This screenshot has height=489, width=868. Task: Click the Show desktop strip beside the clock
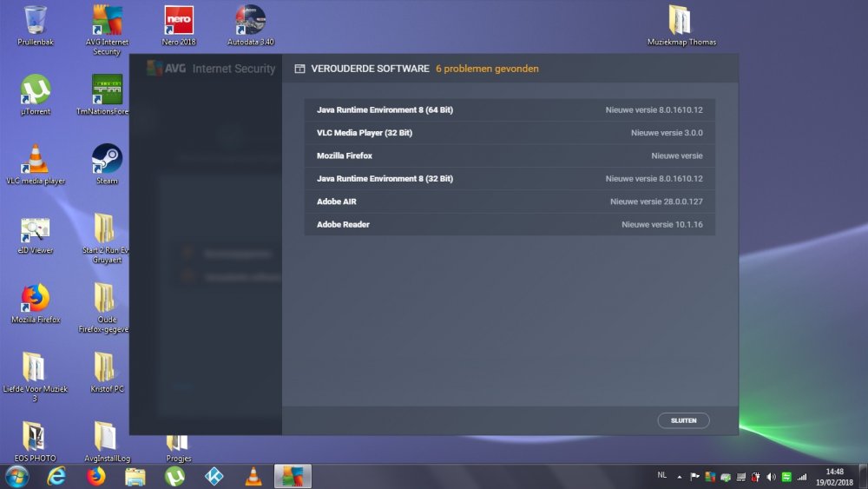pyautogui.click(x=863, y=477)
